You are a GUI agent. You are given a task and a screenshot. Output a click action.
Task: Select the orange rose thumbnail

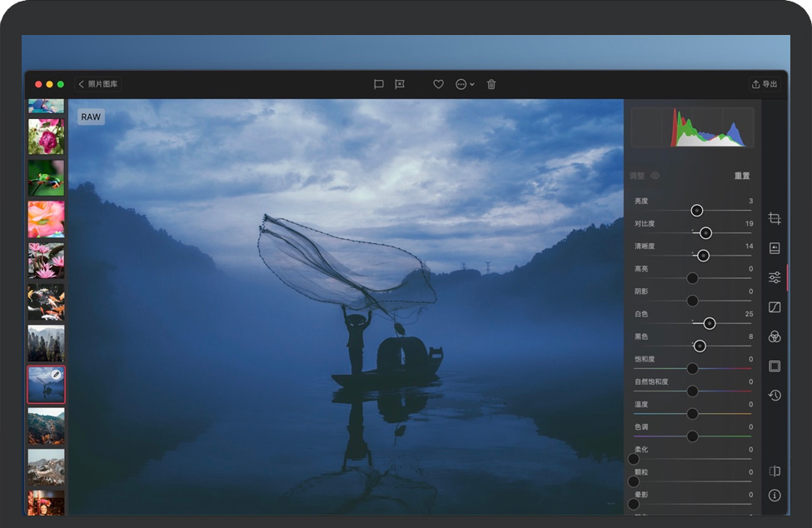click(x=46, y=220)
